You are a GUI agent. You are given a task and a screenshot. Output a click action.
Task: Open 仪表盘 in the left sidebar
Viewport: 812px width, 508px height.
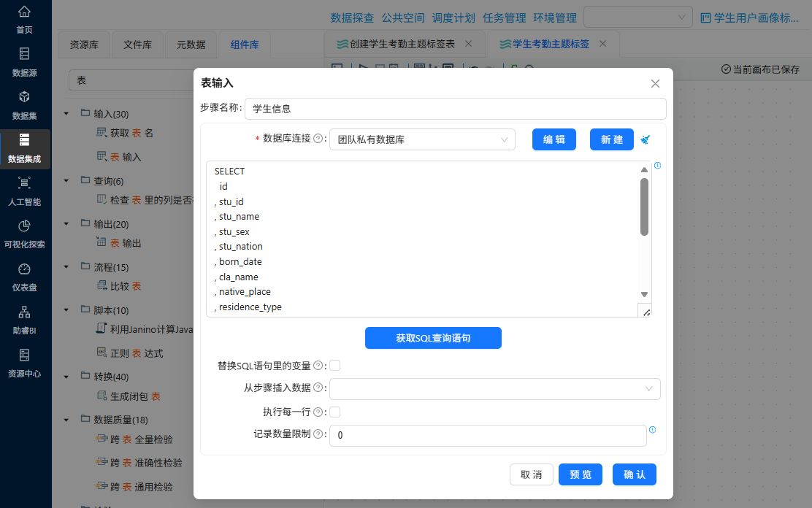tap(24, 277)
